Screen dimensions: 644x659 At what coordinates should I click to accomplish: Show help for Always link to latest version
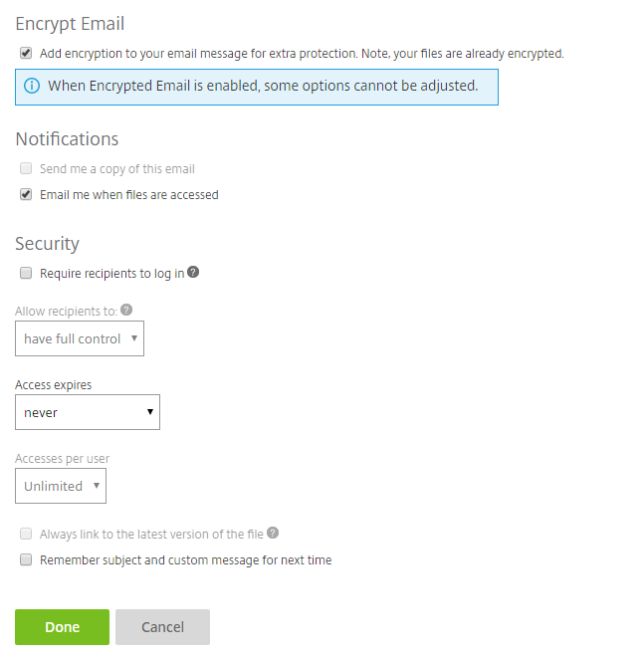(273, 533)
